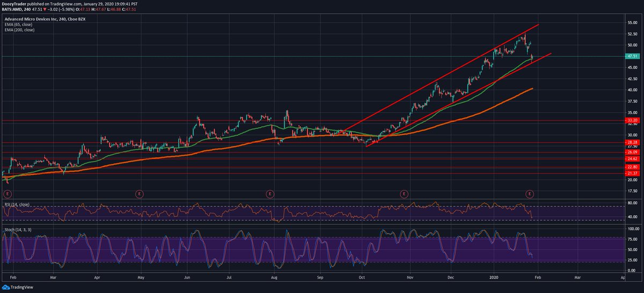Click the Oct label on time axis
Viewport: 644px width, 293px height.
(x=361, y=279)
